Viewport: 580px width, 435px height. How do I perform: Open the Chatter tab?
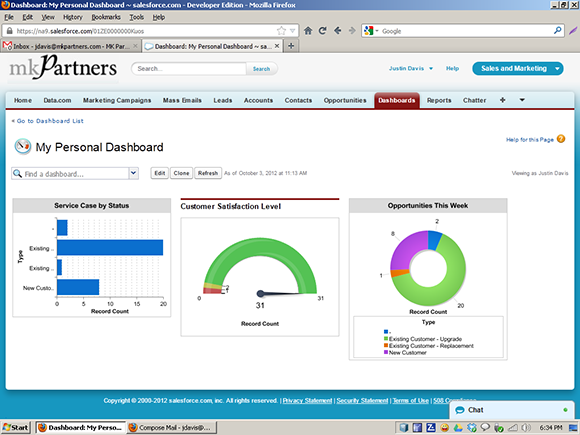tap(474, 100)
